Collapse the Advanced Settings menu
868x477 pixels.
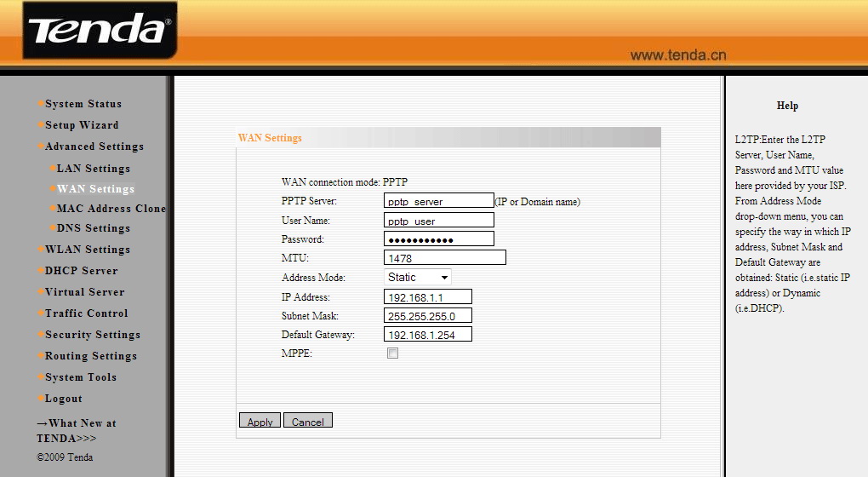pos(94,147)
